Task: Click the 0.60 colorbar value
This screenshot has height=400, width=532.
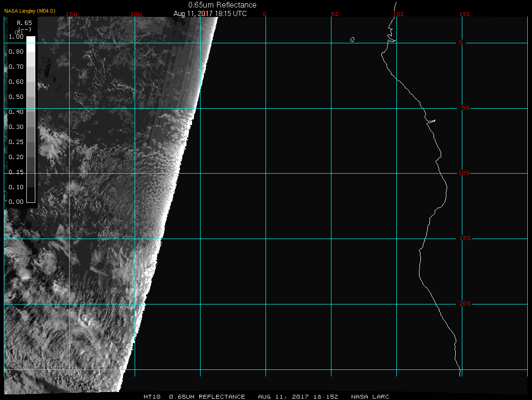Action: (x=16, y=82)
